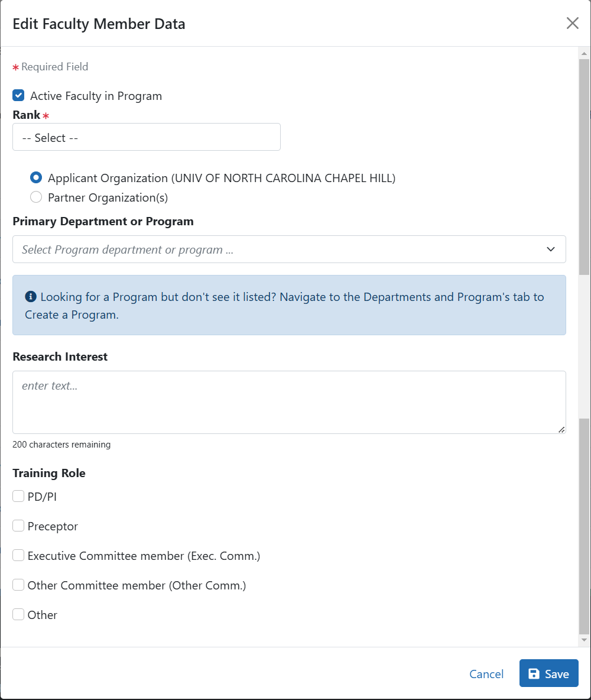
Task: Select the Applicant Organization radio option
Action: (x=36, y=177)
